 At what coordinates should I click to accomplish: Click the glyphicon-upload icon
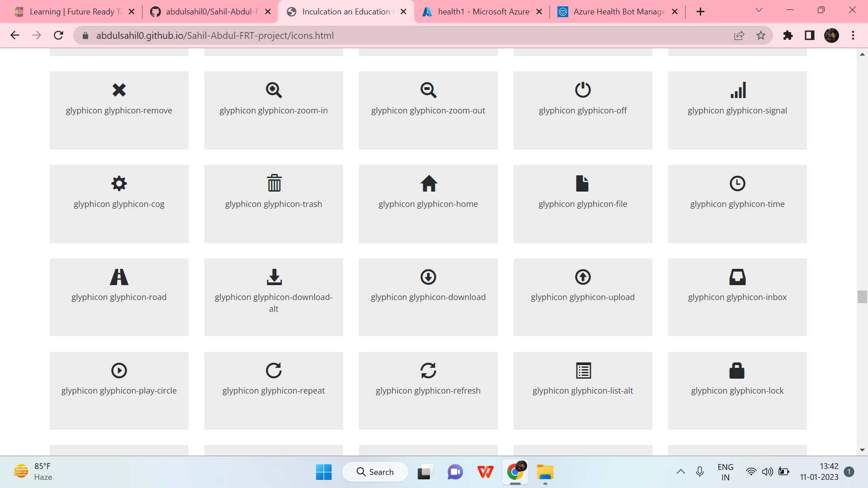click(x=583, y=277)
